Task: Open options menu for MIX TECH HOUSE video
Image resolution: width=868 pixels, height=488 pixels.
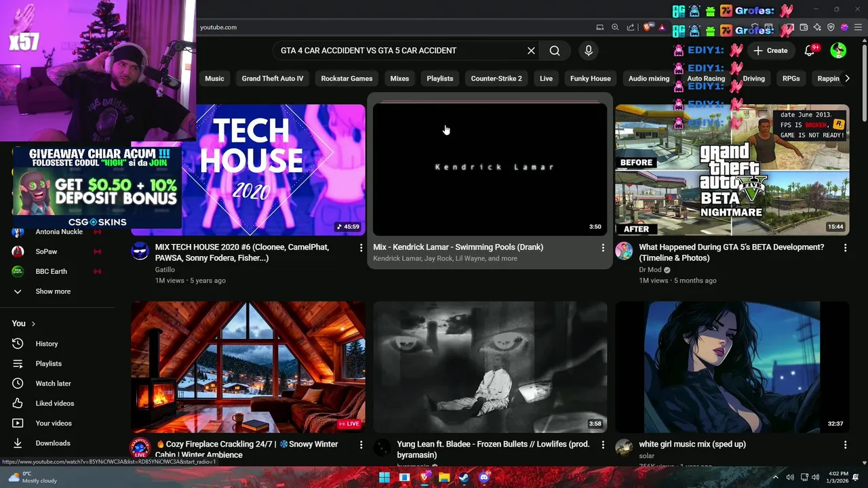Action: click(361, 248)
